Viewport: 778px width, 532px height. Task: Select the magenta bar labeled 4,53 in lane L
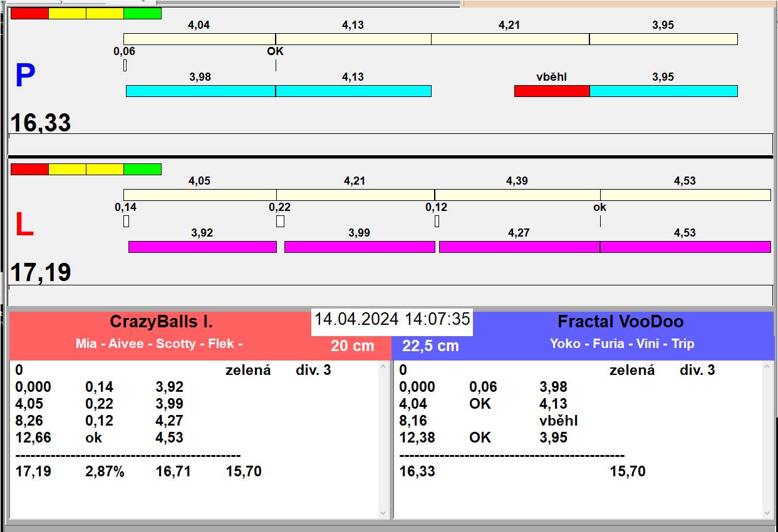click(x=685, y=247)
